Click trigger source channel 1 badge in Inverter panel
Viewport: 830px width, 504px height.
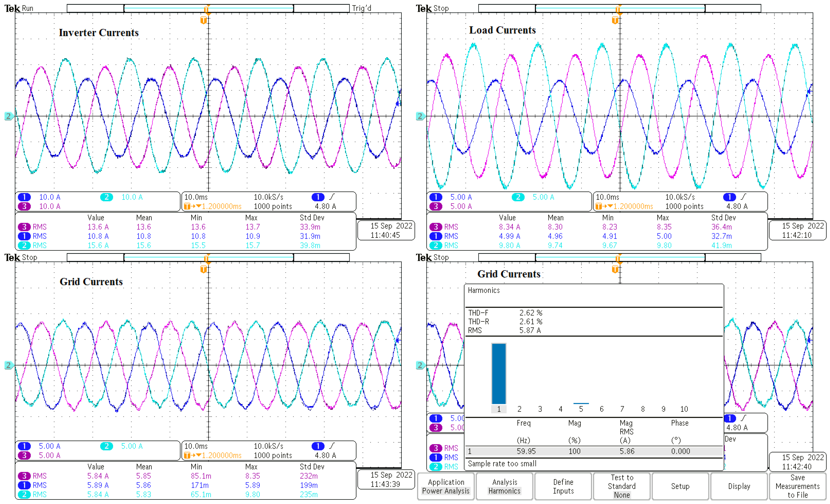[318, 197]
